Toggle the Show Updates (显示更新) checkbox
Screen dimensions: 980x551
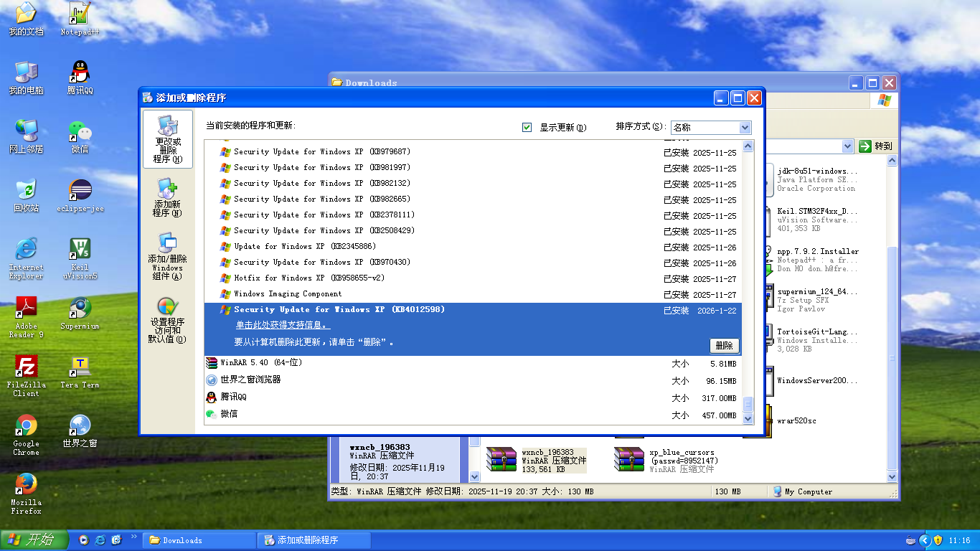point(527,127)
